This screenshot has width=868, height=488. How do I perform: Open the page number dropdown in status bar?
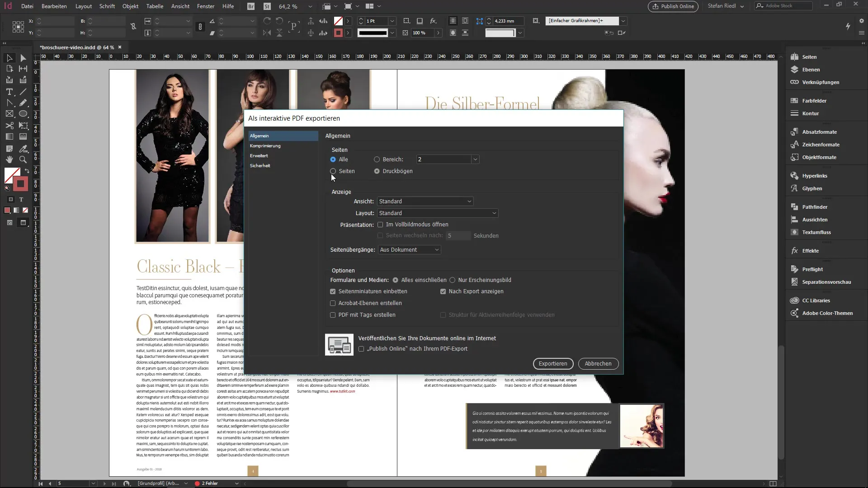93,483
